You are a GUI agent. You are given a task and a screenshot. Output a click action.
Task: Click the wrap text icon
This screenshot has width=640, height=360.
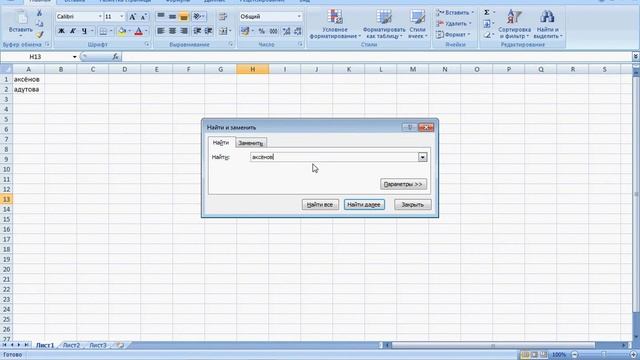click(223, 17)
